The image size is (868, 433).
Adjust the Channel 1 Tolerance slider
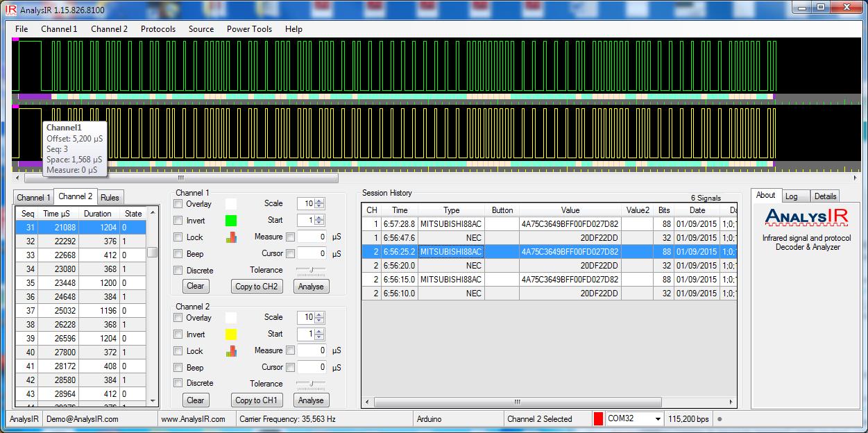coord(310,270)
